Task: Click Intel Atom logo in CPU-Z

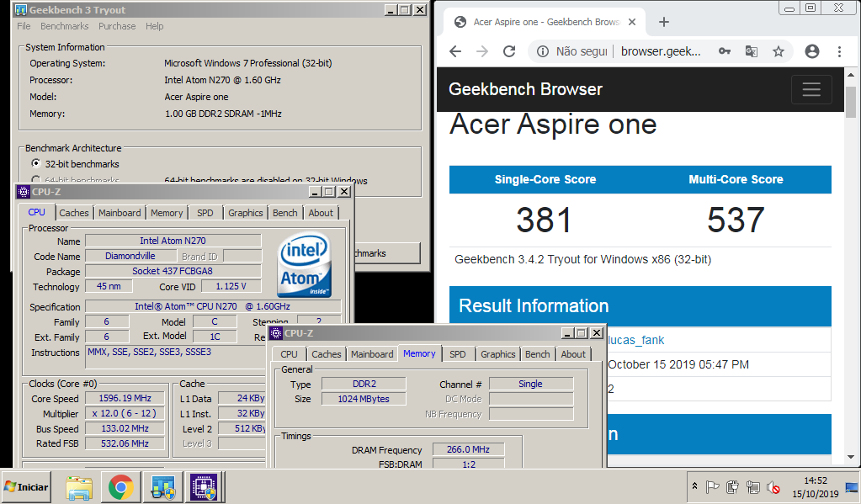Action: (x=305, y=265)
